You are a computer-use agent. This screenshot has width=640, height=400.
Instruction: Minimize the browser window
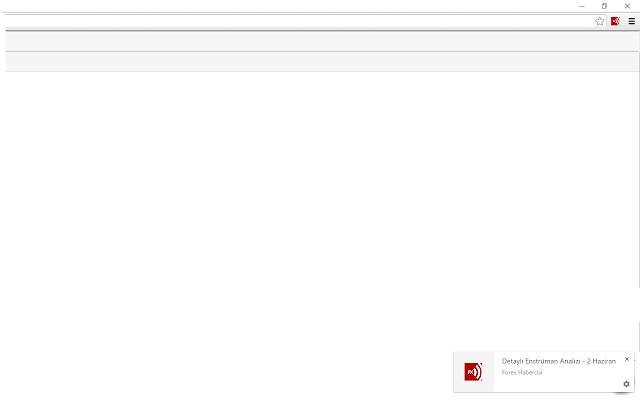tap(582, 6)
